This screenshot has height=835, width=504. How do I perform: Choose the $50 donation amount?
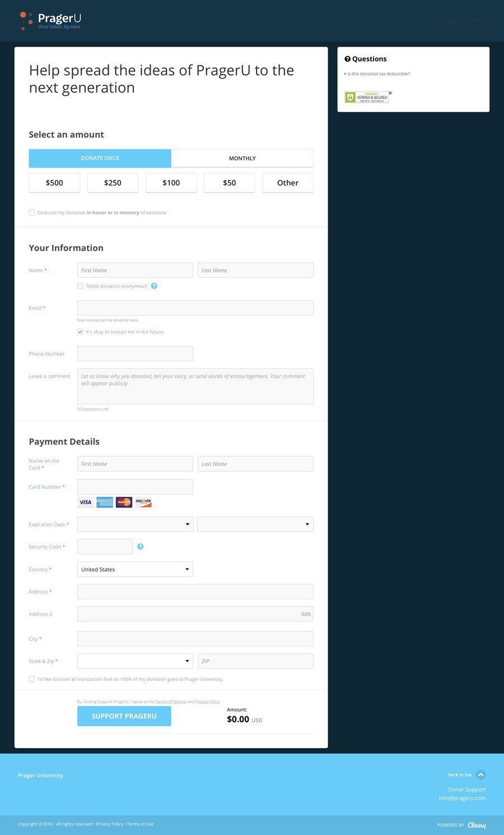coord(230,183)
